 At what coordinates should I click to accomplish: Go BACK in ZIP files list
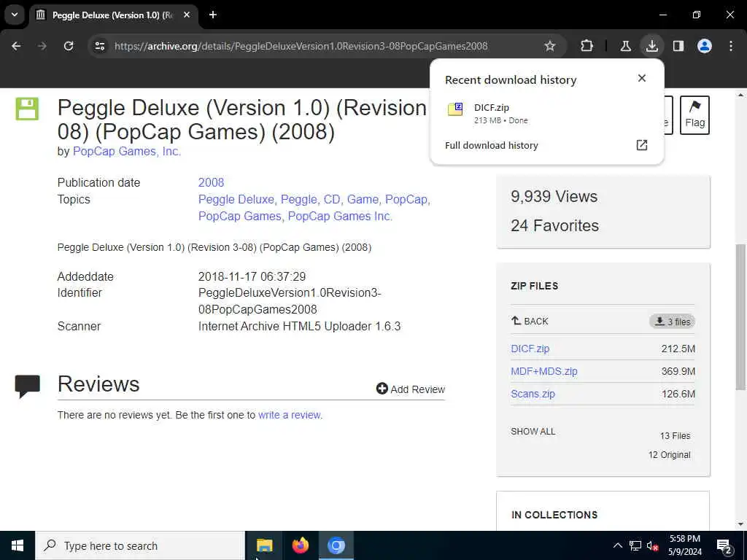pos(530,321)
